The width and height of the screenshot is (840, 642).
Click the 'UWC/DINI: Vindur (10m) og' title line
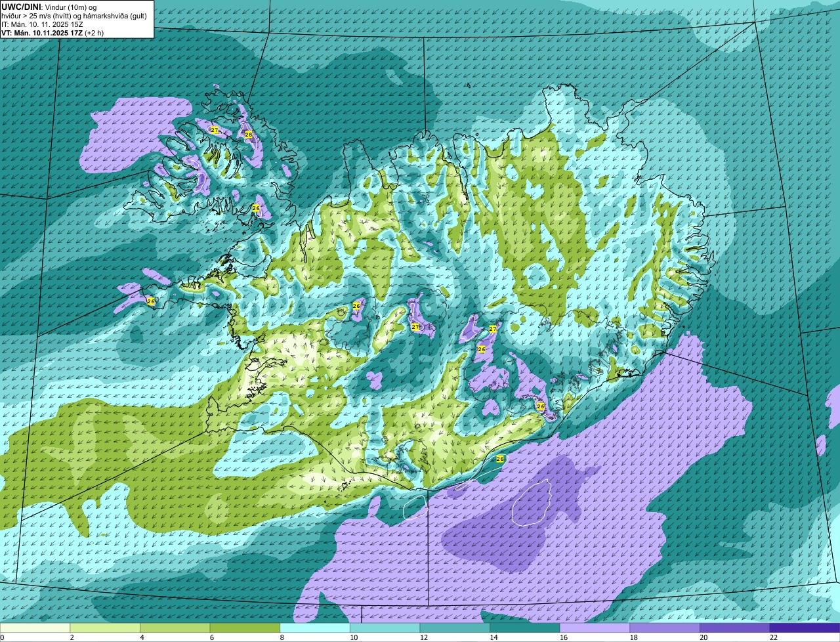(x=49, y=7)
